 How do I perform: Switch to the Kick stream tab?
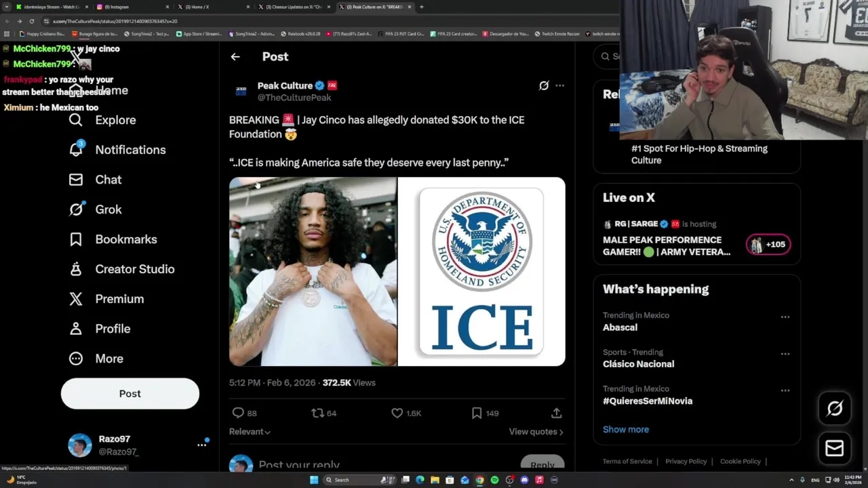52,7
